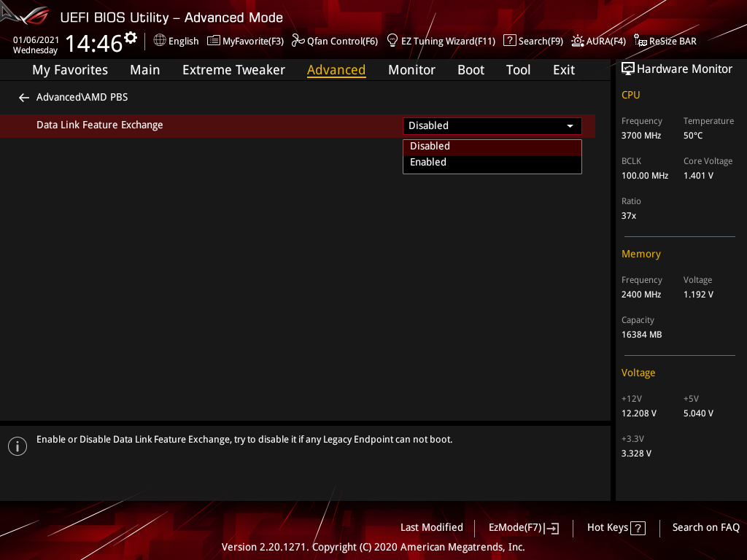The width and height of the screenshot is (747, 560).
Task: Collapse Data Link Feature Exchange dropdown arrow
Action: click(x=570, y=126)
